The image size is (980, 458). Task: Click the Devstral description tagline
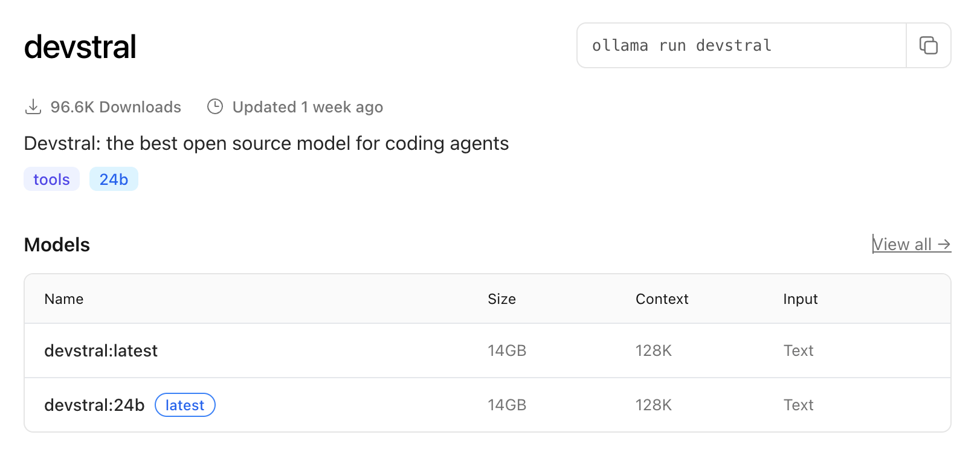point(266,143)
